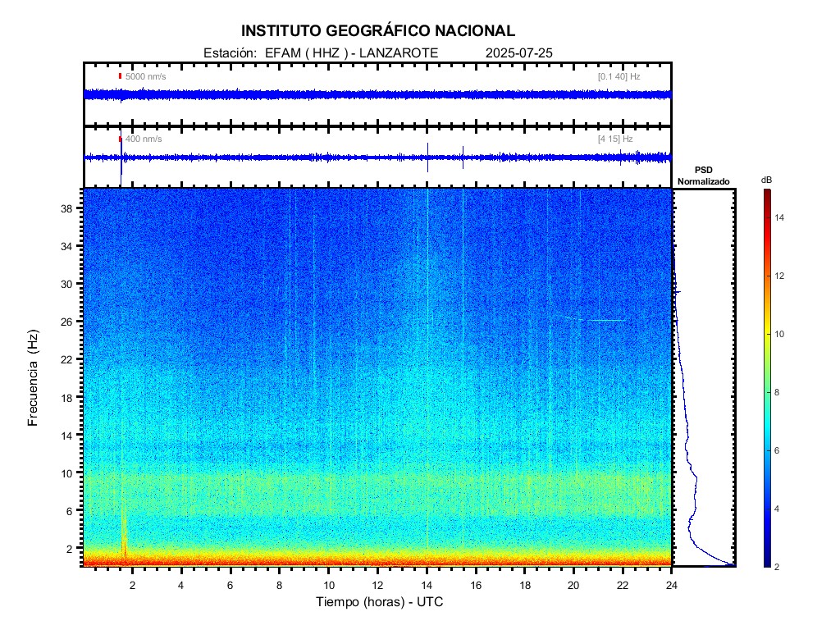This screenshot has width=840, height=630.
Task: Click the colorbar at the 14 dB level
Action: pyautogui.click(x=768, y=217)
